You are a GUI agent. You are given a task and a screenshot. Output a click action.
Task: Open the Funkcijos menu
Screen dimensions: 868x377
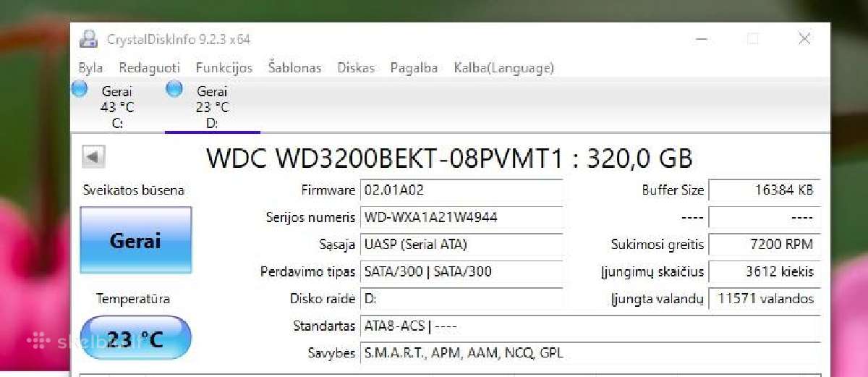224,68
